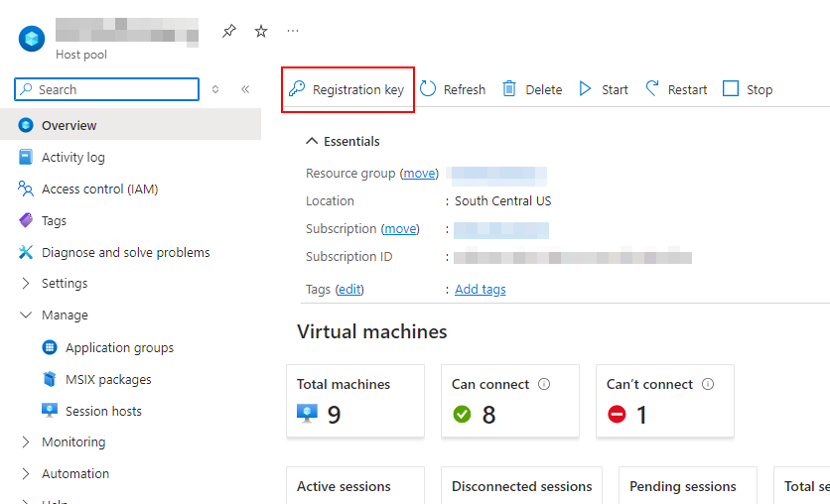830x504 pixels.
Task: Mark host pool as favorite star
Action: [261, 31]
